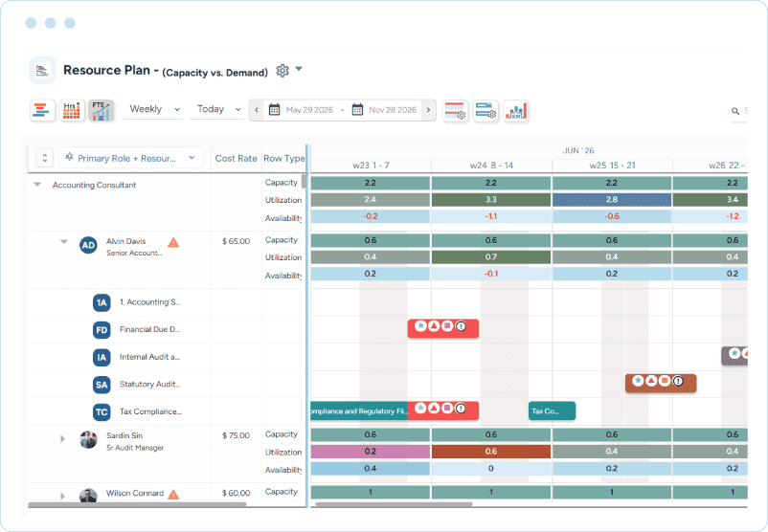
Task: Select the SA Statutory Audit badge
Action: [102, 385]
